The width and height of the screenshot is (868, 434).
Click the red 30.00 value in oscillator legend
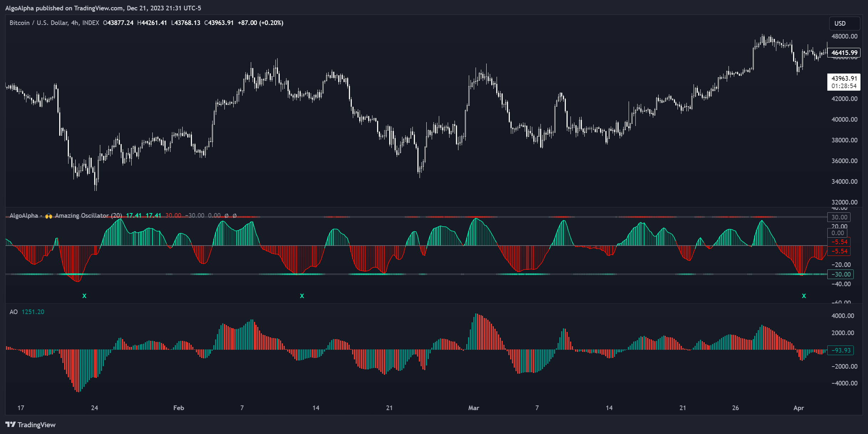click(173, 216)
